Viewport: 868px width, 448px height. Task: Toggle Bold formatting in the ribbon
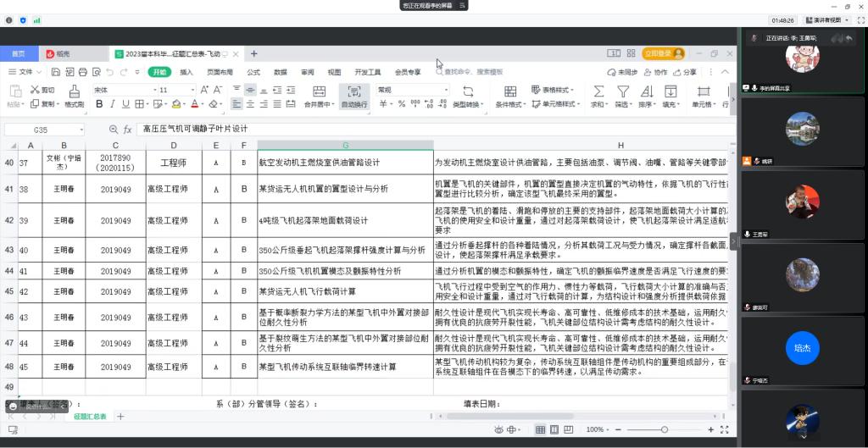click(x=99, y=104)
